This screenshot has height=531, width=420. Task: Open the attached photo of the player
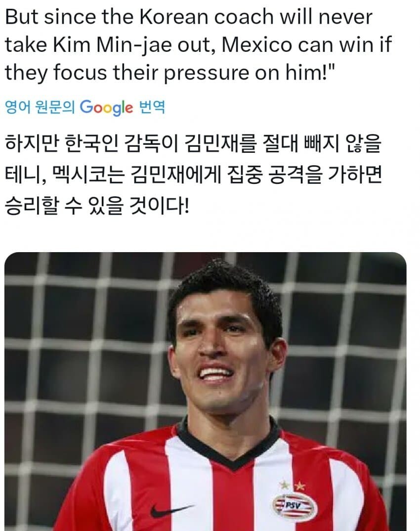point(206,392)
